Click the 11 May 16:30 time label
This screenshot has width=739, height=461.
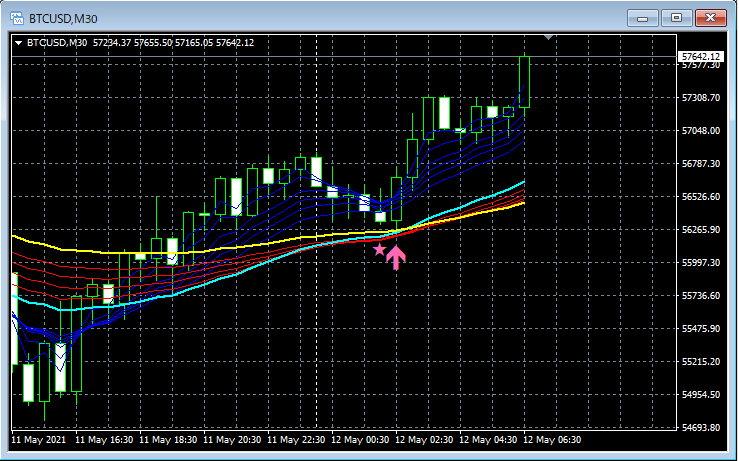click(104, 440)
